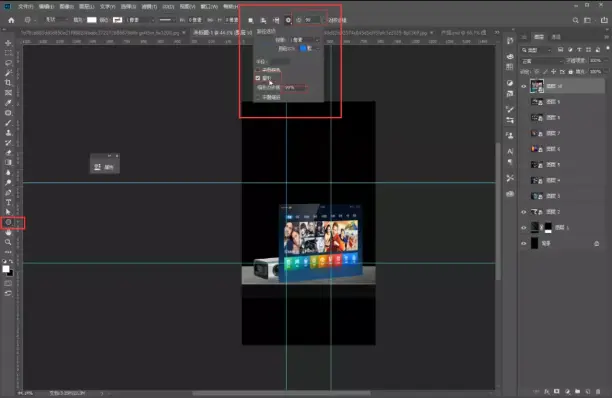Switch to the 通道 panel tab

556,37
